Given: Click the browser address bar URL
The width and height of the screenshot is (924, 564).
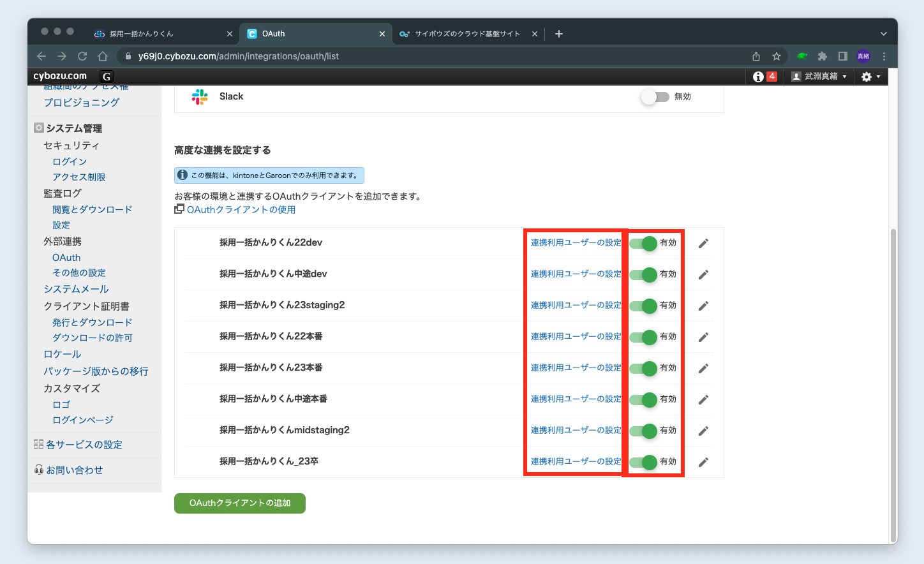Looking at the screenshot, I should (239, 56).
